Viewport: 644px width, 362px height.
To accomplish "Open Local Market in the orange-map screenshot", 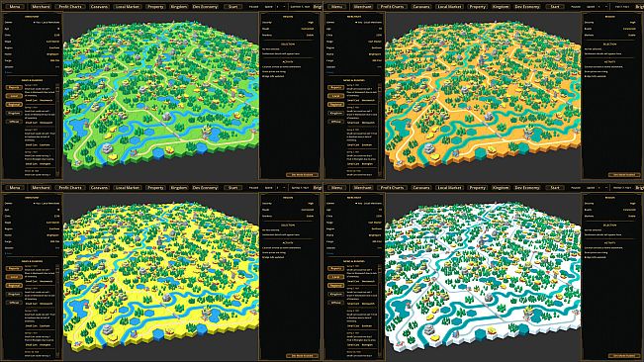I will [x=449, y=7].
